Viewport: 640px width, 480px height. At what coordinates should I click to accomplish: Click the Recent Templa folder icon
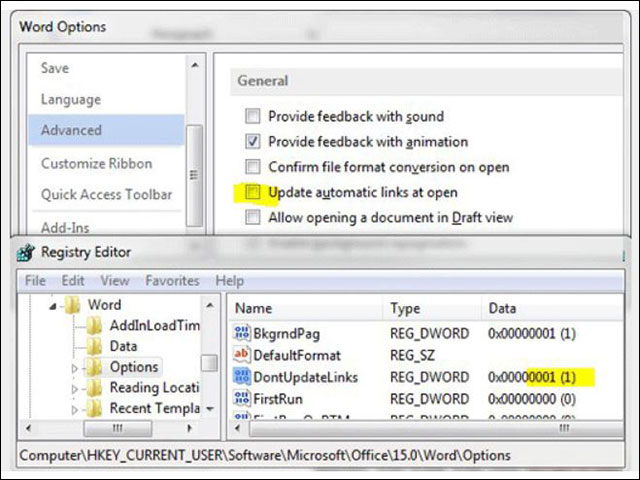94,408
